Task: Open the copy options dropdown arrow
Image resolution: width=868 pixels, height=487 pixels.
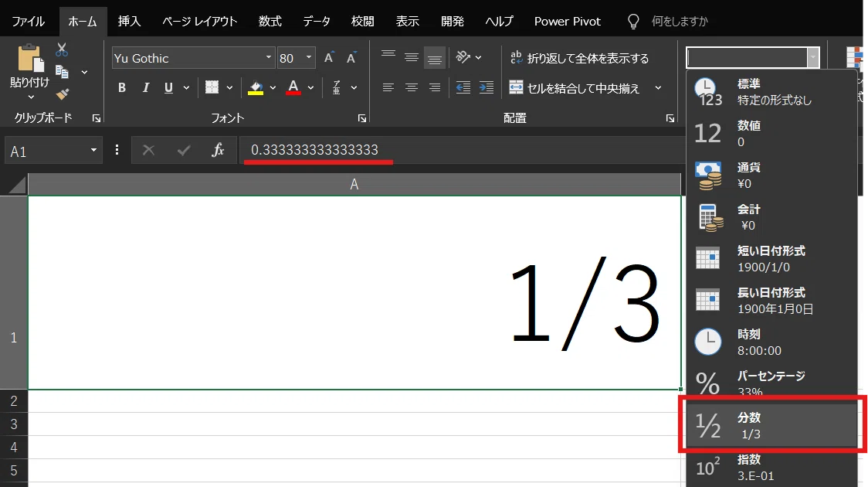Action: point(85,72)
